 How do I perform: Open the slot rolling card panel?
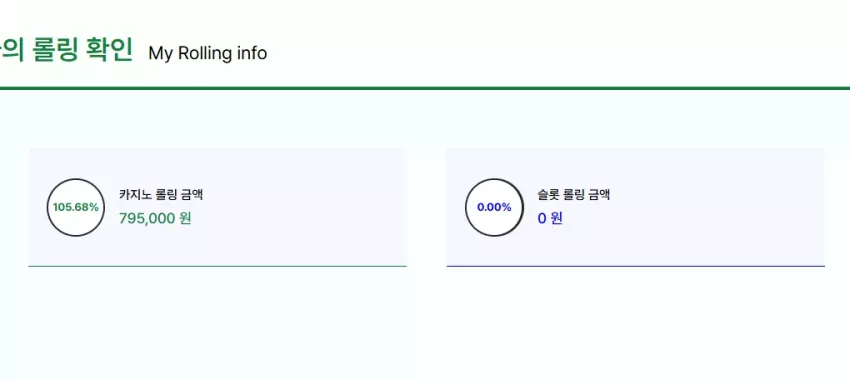(635, 208)
